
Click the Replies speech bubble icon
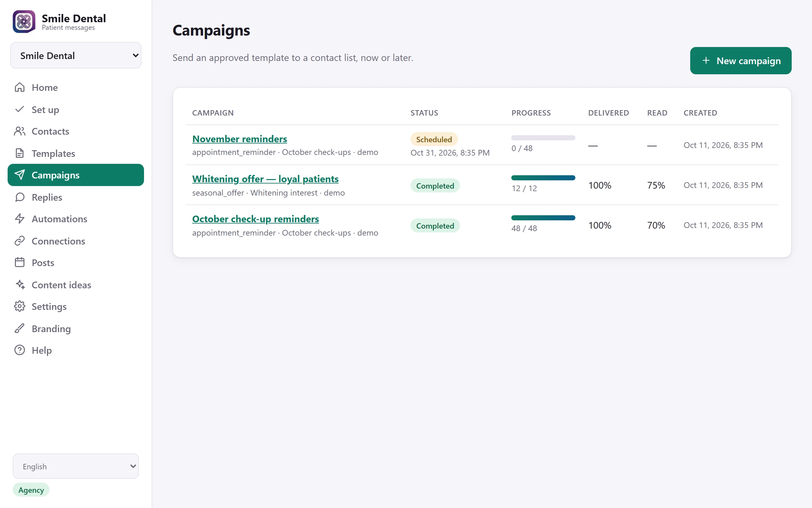[x=20, y=197]
